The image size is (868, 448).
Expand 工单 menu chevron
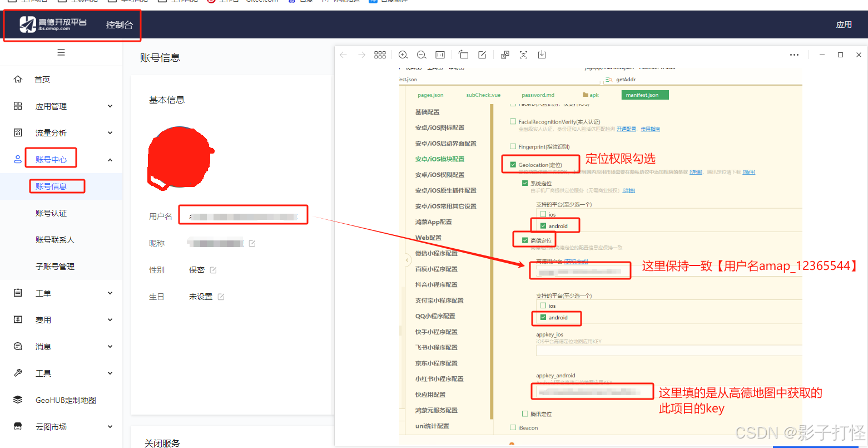(110, 293)
